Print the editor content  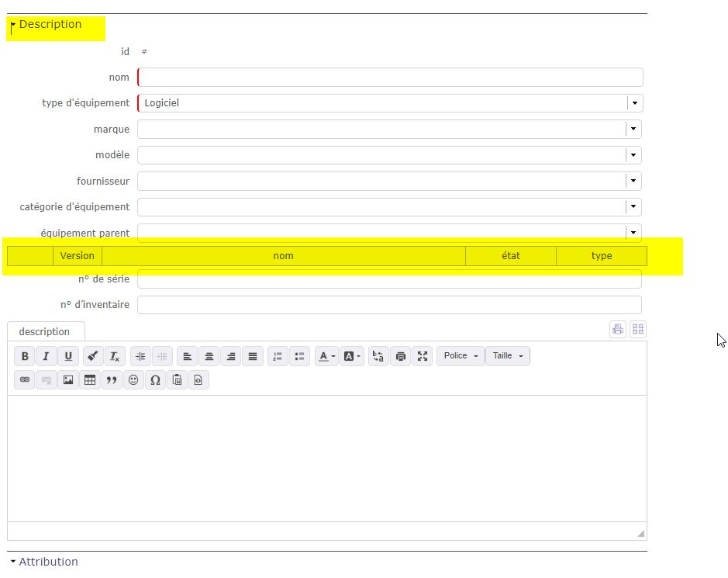400,356
